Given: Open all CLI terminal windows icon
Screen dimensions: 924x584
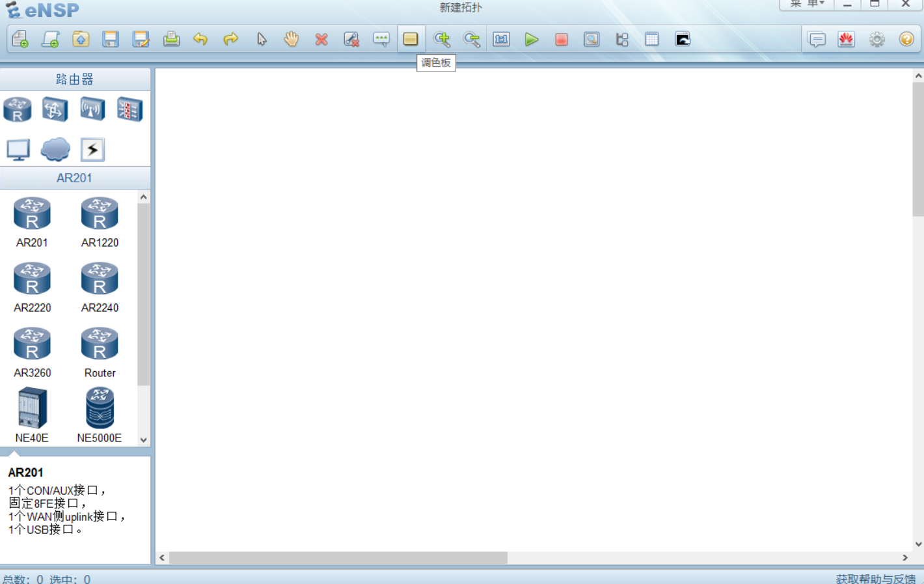Looking at the screenshot, I should 683,39.
